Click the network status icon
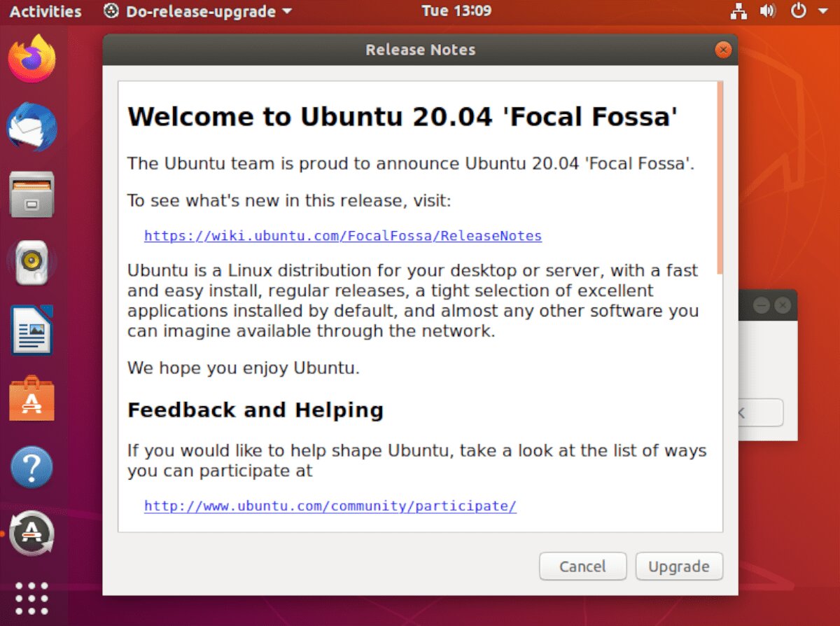Screen dimensions: 840x626 pyautogui.click(x=738, y=11)
